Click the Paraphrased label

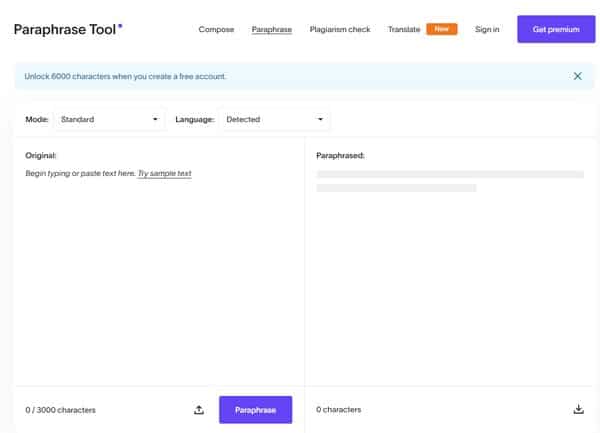click(x=340, y=156)
